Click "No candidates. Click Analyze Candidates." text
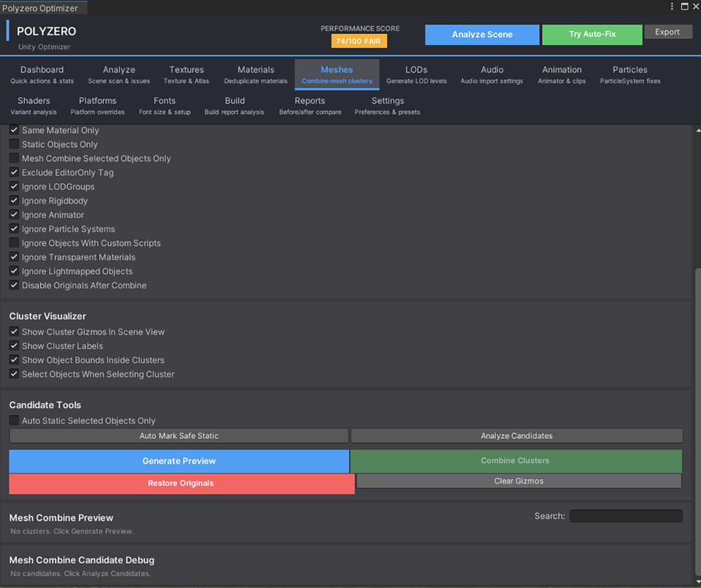 80,573
